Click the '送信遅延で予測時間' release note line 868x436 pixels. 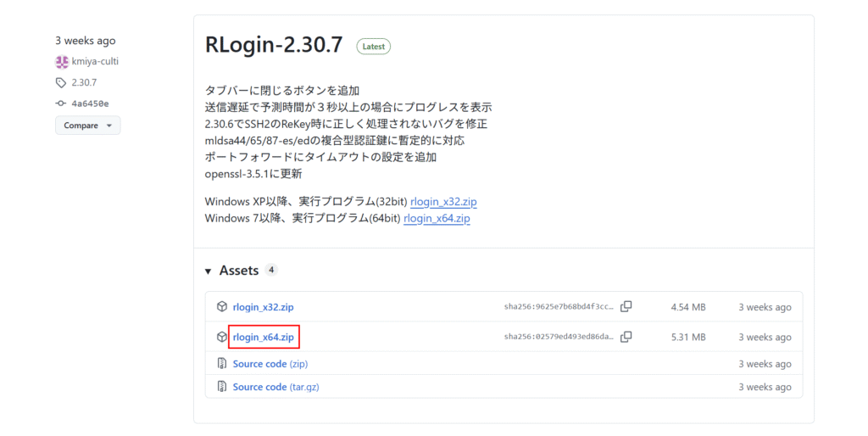coord(348,108)
